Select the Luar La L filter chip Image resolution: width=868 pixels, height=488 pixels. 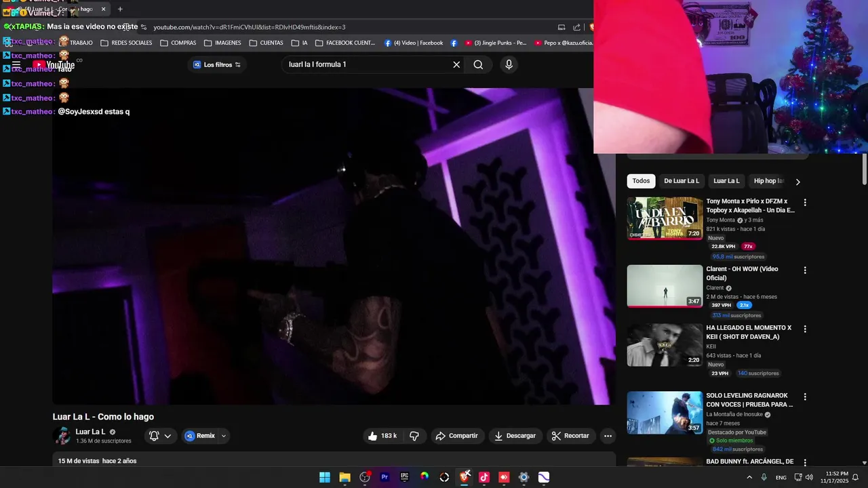[x=726, y=181]
